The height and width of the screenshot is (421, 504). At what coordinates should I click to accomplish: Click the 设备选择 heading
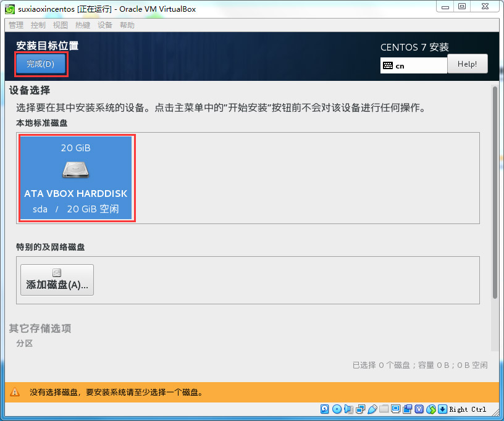tap(30, 90)
